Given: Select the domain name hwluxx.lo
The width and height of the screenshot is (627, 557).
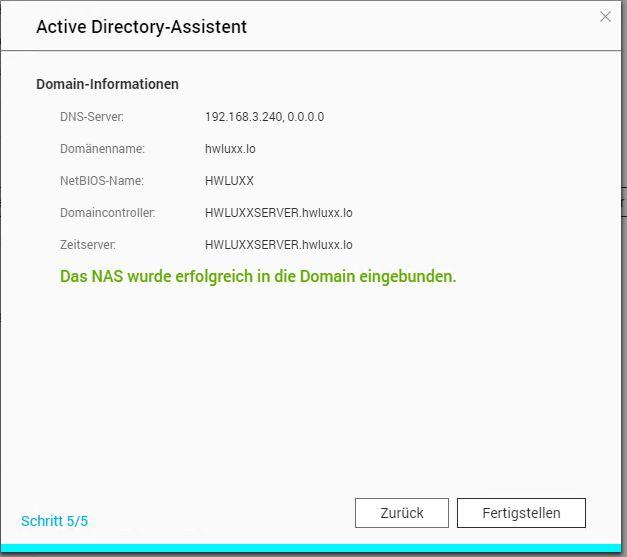Looking at the screenshot, I should (x=230, y=149).
